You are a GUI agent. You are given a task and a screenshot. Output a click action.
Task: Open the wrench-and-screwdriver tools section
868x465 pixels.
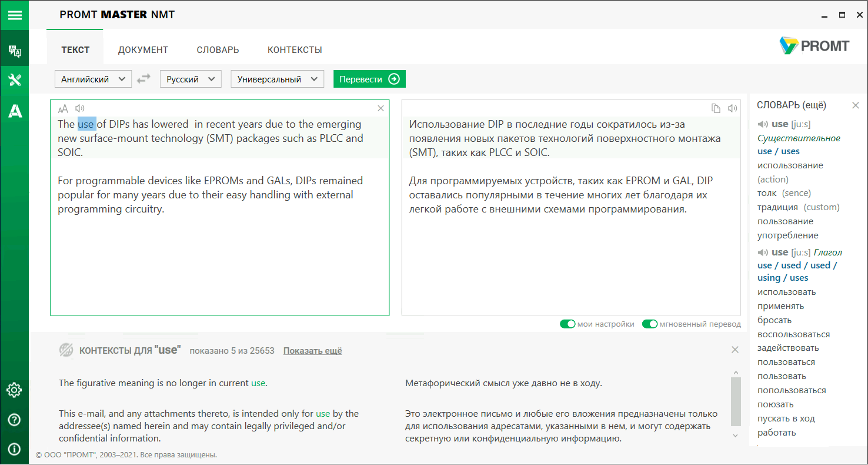[14, 80]
